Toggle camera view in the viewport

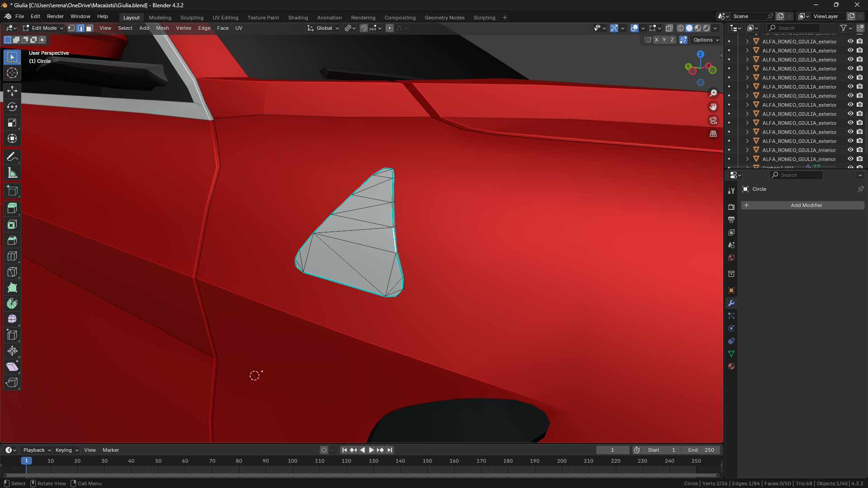(x=713, y=120)
